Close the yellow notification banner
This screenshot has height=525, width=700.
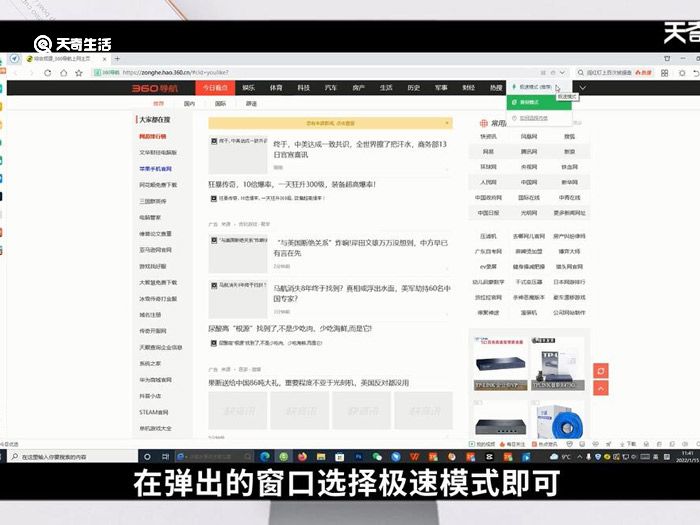point(447,123)
